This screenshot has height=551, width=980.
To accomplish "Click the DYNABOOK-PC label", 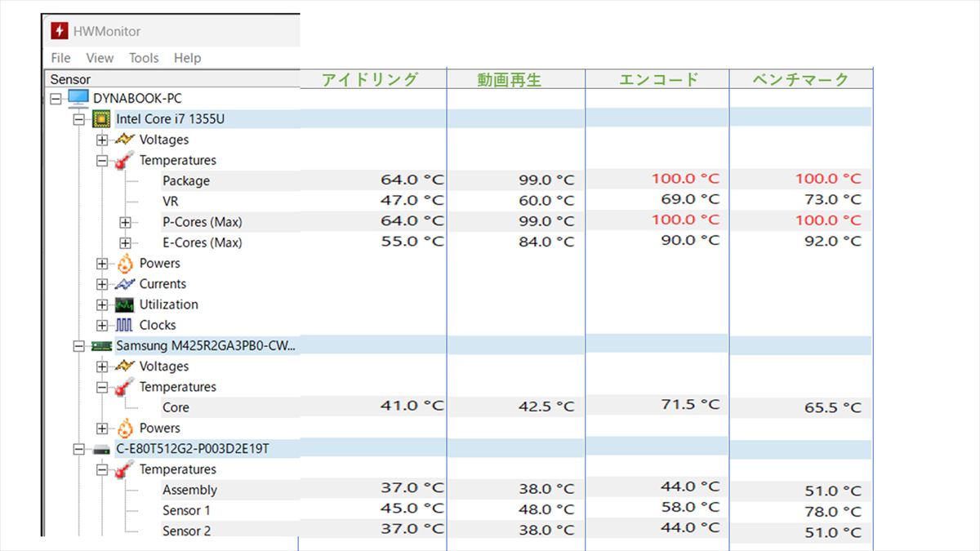I will pyautogui.click(x=137, y=99).
